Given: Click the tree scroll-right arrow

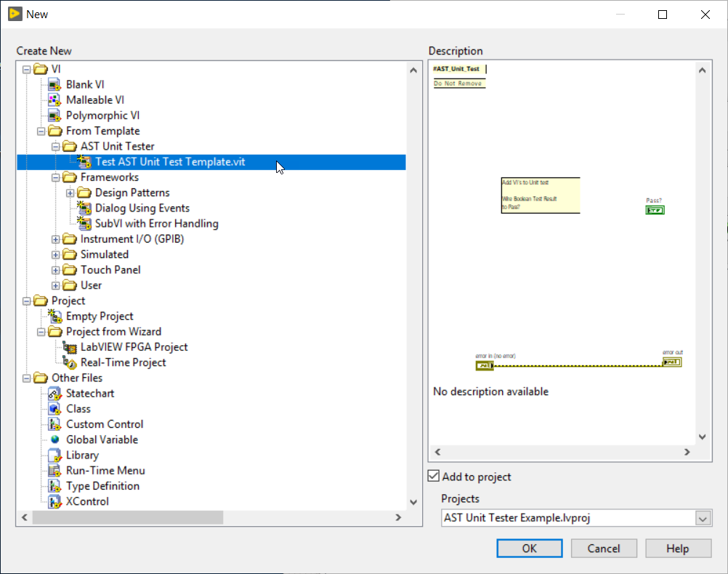Looking at the screenshot, I should pos(398,517).
